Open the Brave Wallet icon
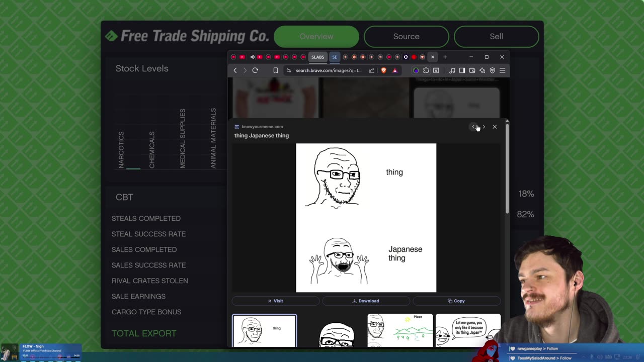The image size is (644, 362). point(472,70)
